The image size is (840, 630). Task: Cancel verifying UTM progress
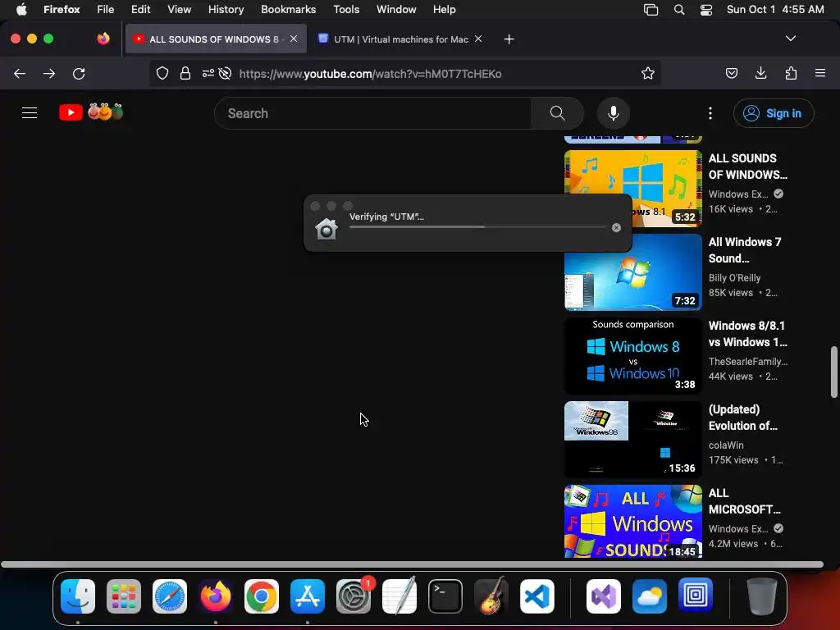[616, 228]
